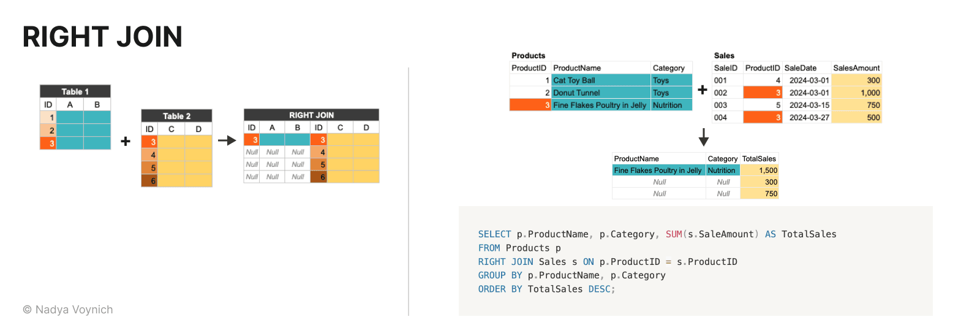
Task: Click ORDER BY in the SQL code block
Action: (x=500, y=289)
